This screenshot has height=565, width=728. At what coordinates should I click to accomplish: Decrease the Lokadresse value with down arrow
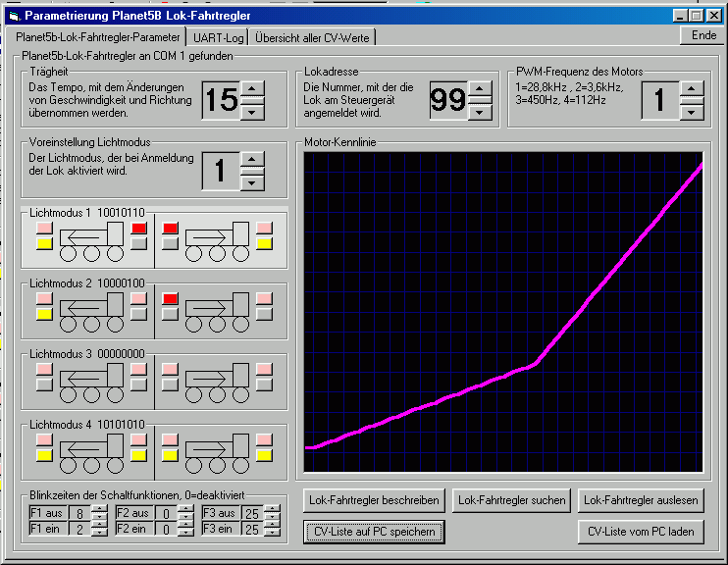click(480, 111)
